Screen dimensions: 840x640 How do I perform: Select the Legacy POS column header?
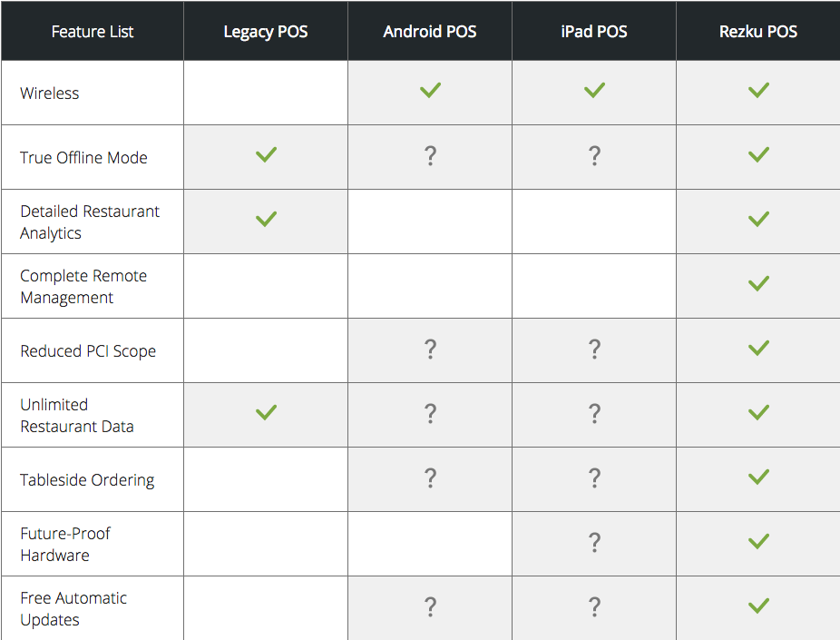(x=266, y=32)
